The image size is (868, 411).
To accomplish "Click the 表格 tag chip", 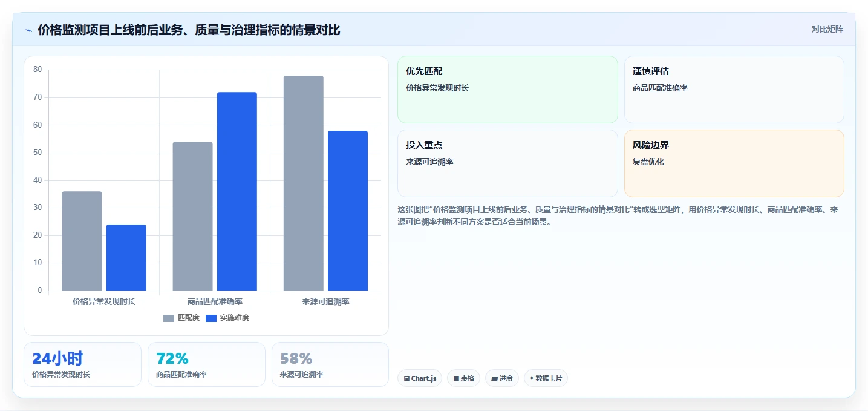I will (463, 378).
